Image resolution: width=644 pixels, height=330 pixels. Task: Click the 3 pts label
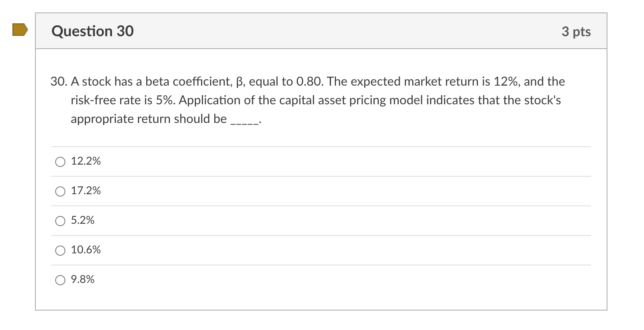click(576, 32)
